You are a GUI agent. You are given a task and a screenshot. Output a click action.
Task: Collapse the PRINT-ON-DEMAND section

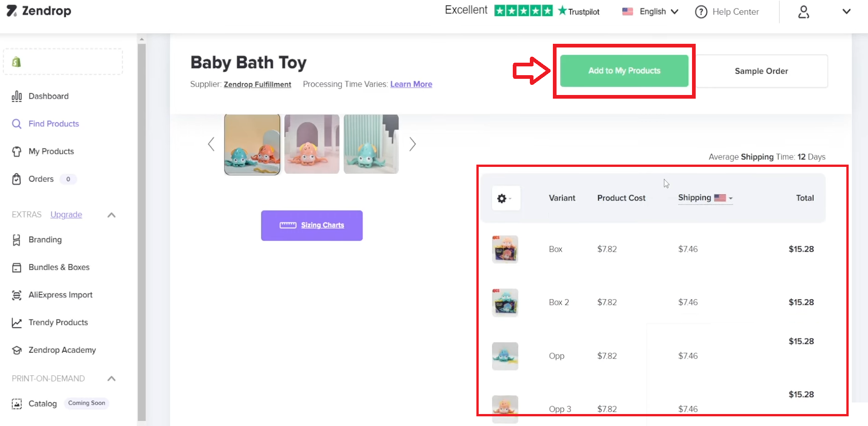pyautogui.click(x=111, y=379)
